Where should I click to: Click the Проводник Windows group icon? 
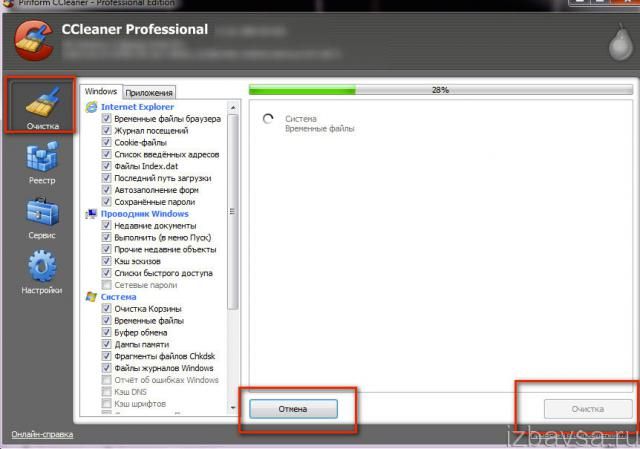pyautogui.click(x=91, y=214)
